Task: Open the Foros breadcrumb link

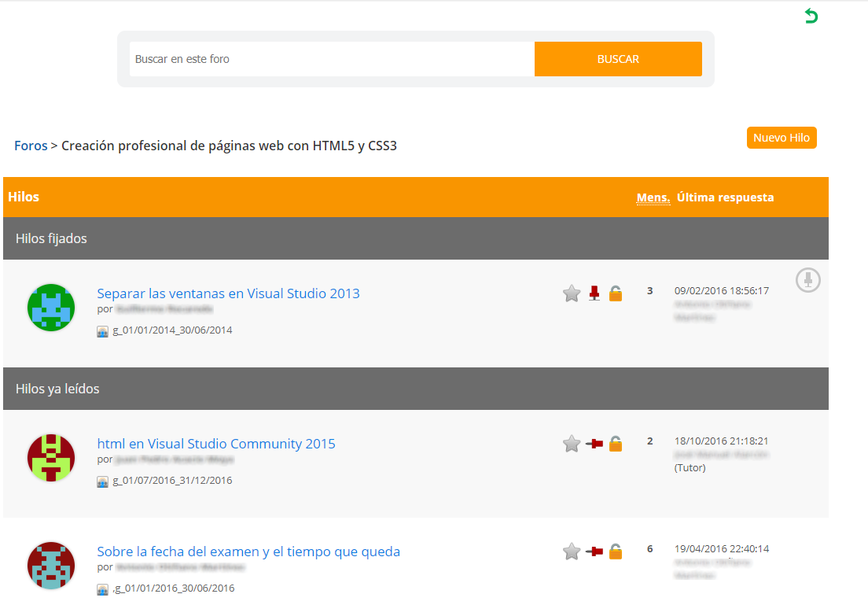Action: pyautogui.click(x=31, y=146)
